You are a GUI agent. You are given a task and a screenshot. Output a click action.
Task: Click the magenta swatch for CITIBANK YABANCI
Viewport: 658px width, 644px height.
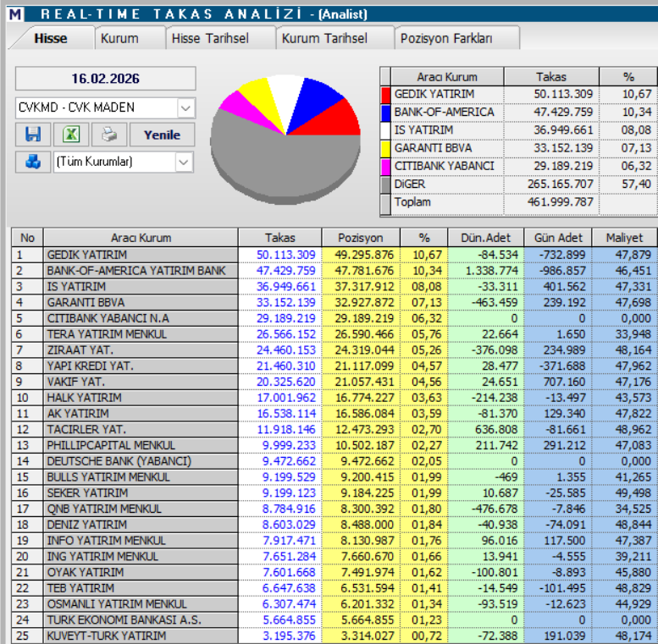point(385,167)
